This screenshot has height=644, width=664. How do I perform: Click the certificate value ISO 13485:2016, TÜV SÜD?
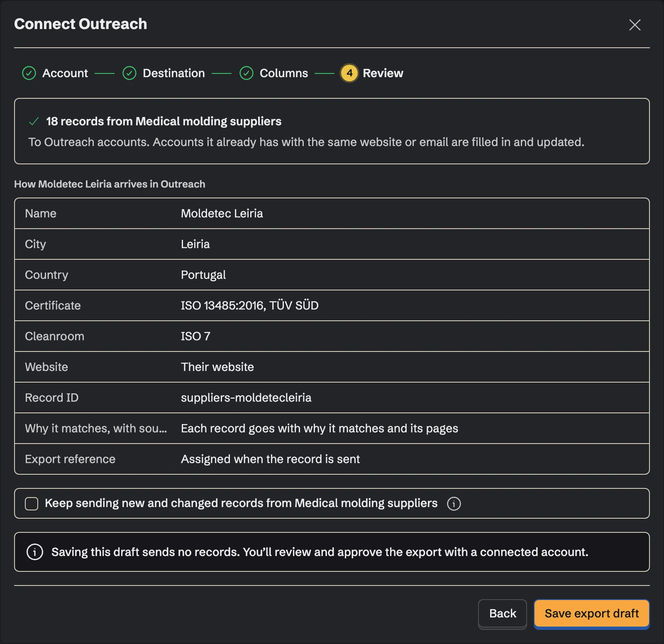coord(250,305)
